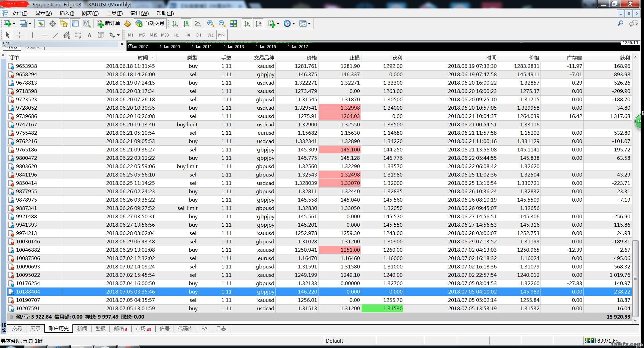This screenshot has height=348, width=644.
Task: Select the equidistant channel tool
Action: 67,35
